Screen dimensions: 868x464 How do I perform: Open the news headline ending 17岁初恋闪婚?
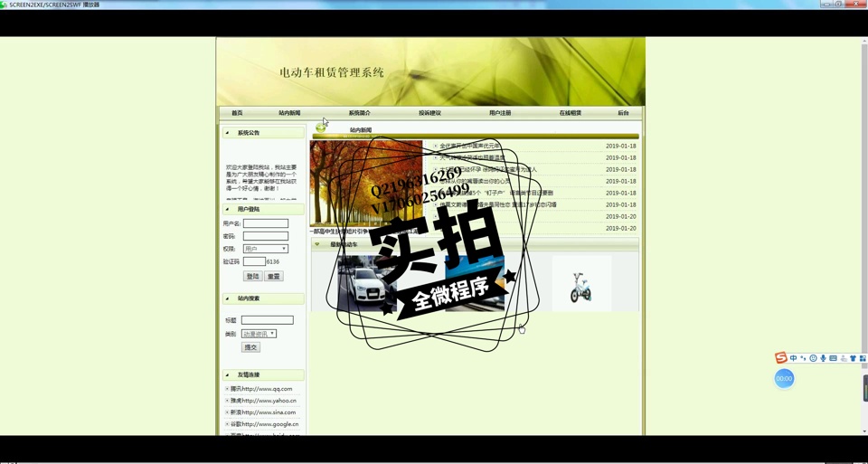click(x=498, y=204)
